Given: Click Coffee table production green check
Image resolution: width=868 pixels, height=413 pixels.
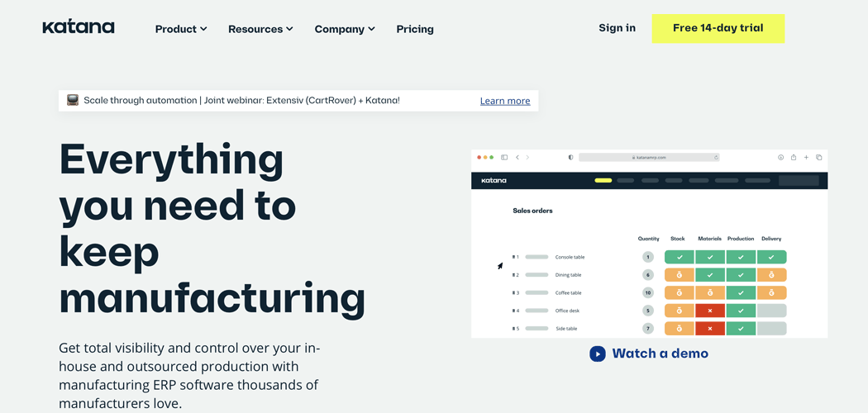Looking at the screenshot, I should 741,293.
